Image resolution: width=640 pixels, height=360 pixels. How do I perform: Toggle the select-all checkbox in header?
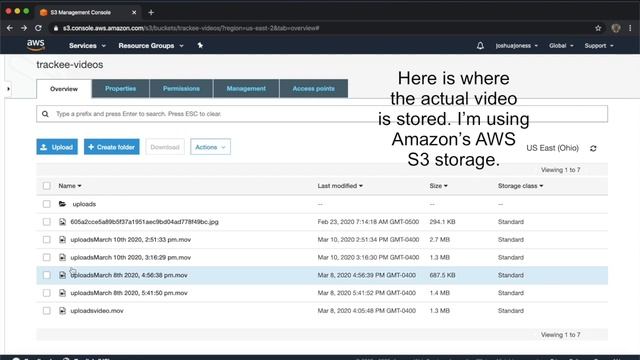47,186
